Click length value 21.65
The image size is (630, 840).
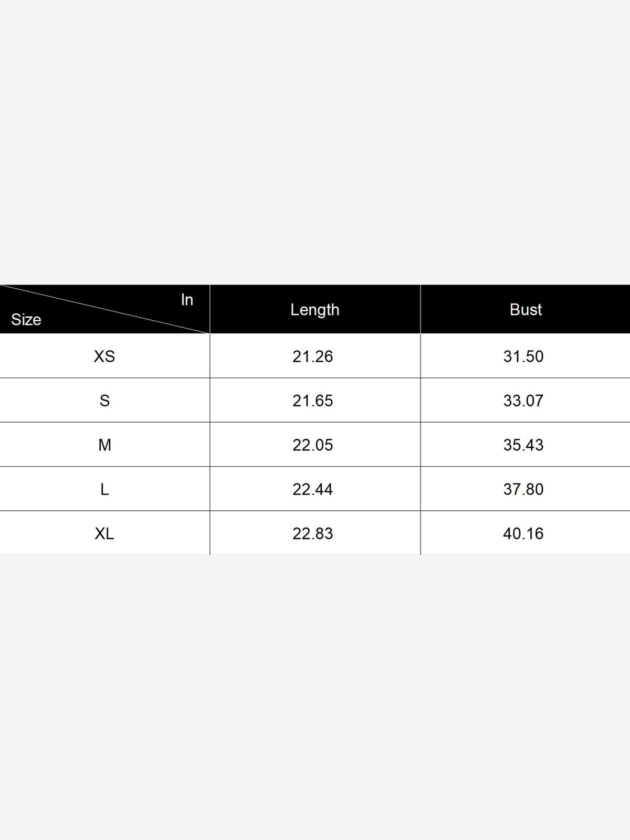(313, 401)
